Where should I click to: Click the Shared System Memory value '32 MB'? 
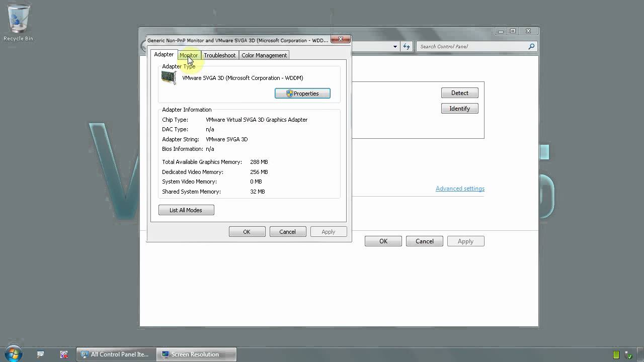coord(258,192)
